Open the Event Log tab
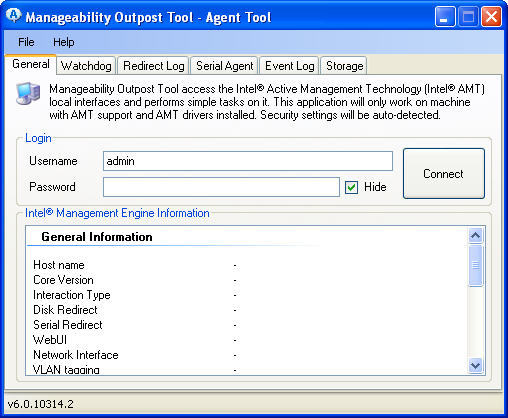 [x=290, y=66]
